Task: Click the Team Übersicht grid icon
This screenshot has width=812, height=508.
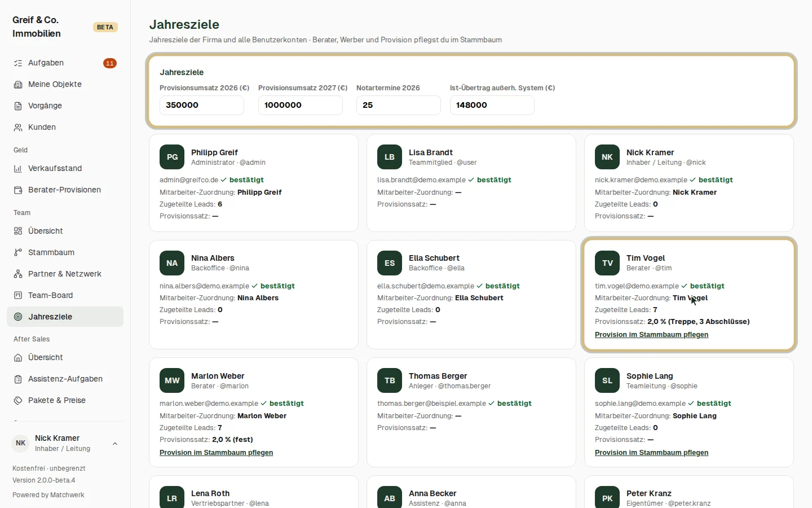Action: coord(18,231)
